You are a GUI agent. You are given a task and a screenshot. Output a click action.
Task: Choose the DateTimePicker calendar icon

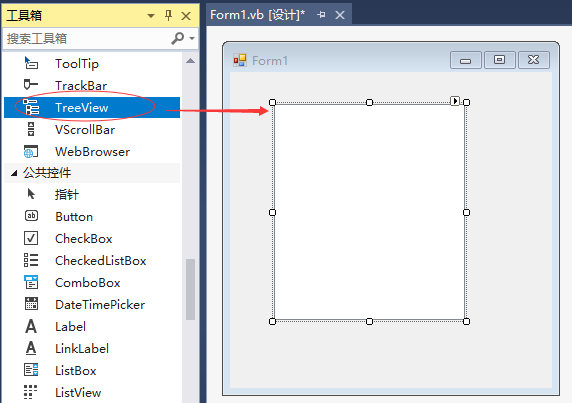pos(31,304)
